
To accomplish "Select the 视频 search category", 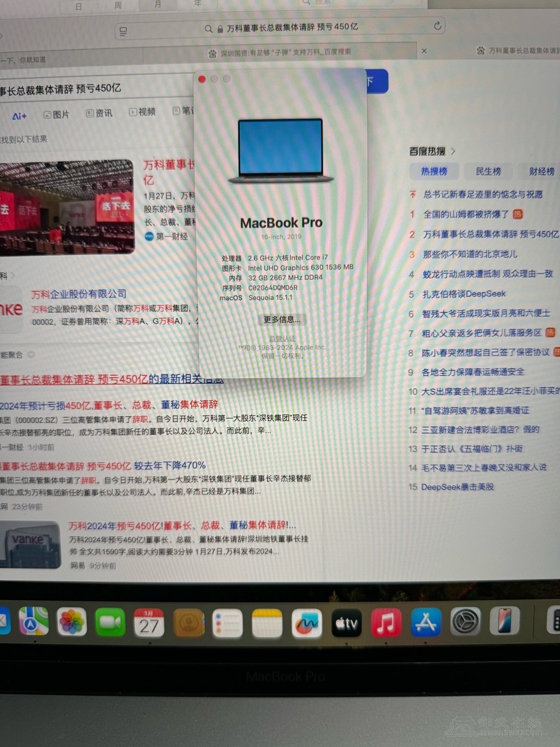I will pos(142,112).
